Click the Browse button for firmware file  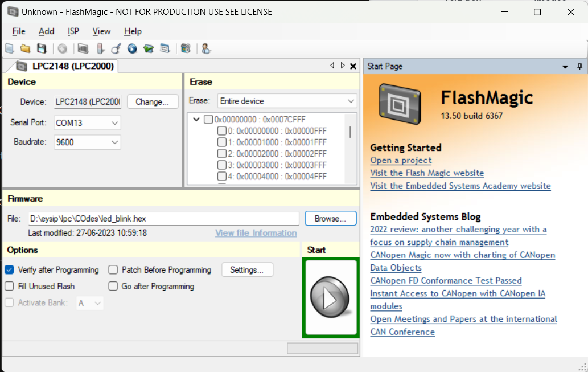click(x=330, y=218)
